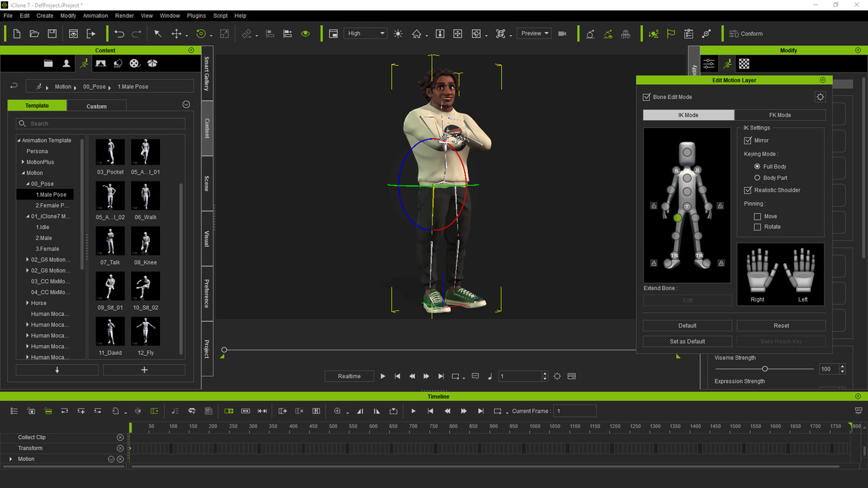Click the Timeline track list icon
The width and height of the screenshot is (868, 488).
tap(14, 411)
